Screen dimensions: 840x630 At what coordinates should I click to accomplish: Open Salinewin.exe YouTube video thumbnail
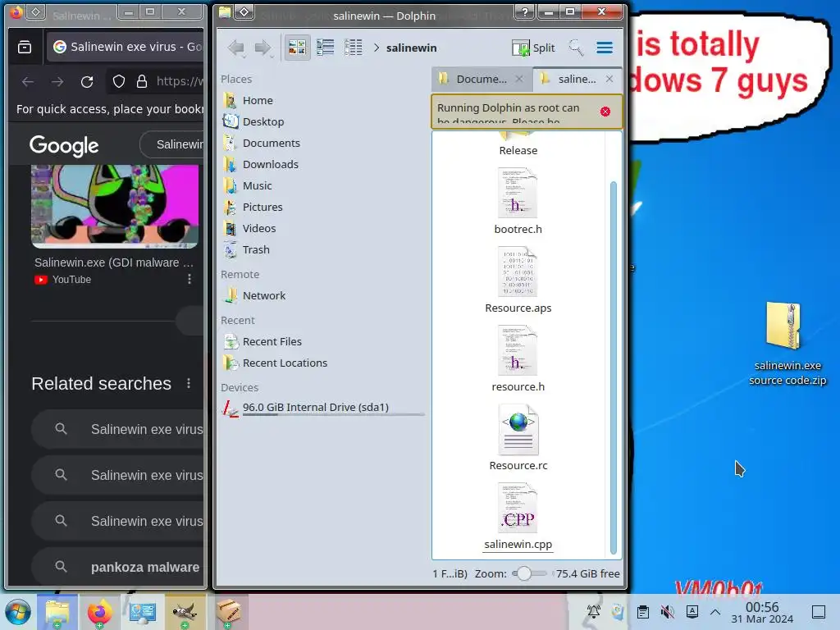tap(115, 206)
